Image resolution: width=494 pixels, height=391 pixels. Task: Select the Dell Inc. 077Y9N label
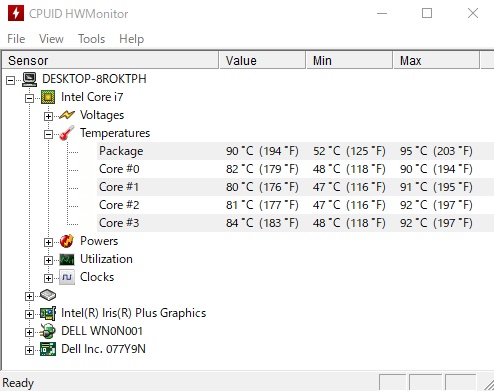(x=103, y=349)
